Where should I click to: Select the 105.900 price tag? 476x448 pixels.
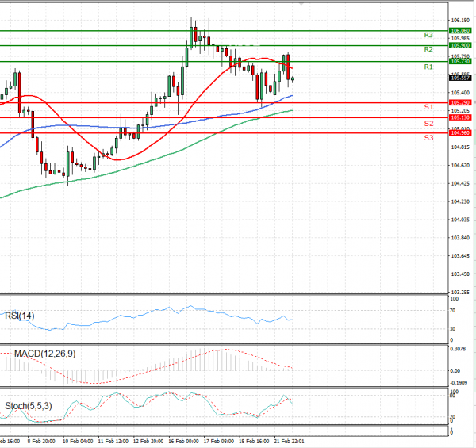[x=460, y=45]
